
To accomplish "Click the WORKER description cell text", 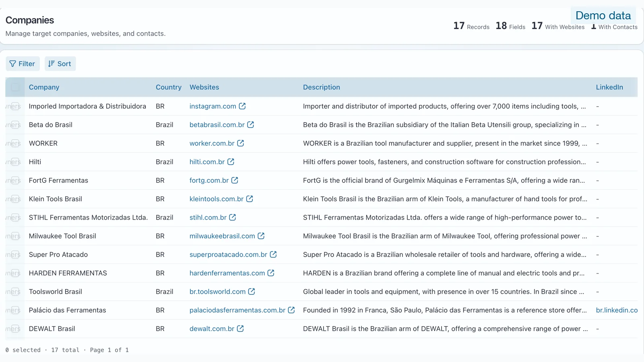I will (445, 143).
